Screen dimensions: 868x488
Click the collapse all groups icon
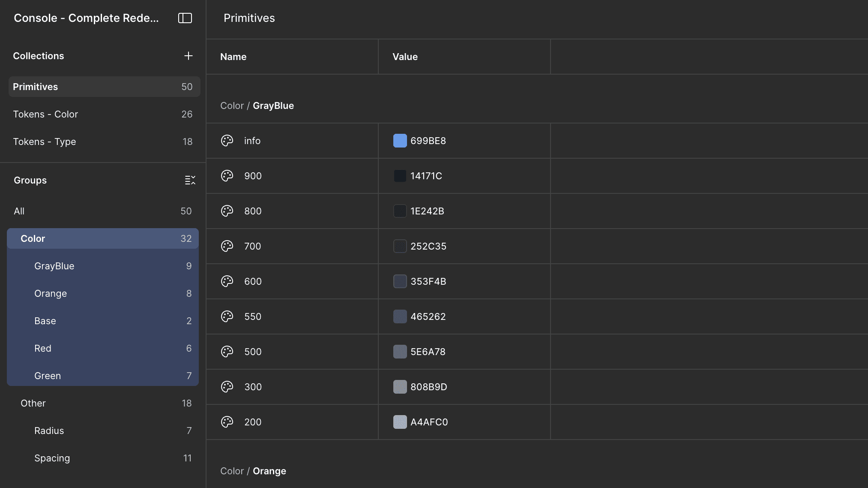coord(190,180)
